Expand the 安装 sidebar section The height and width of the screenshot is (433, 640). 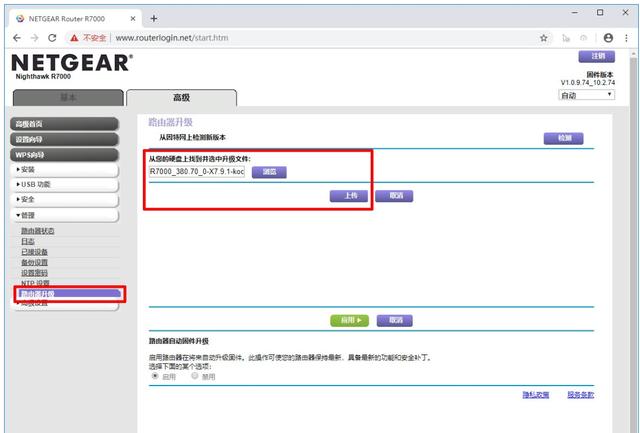[x=64, y=169]
